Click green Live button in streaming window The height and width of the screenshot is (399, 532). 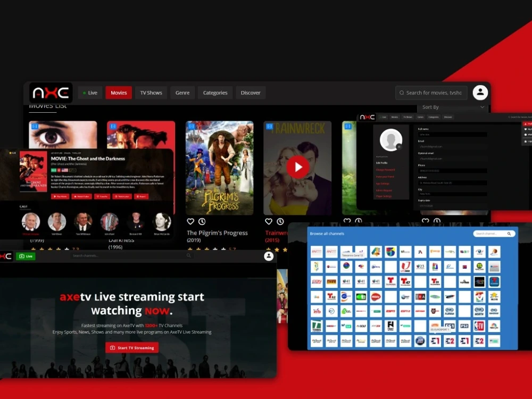coord(26,256)
